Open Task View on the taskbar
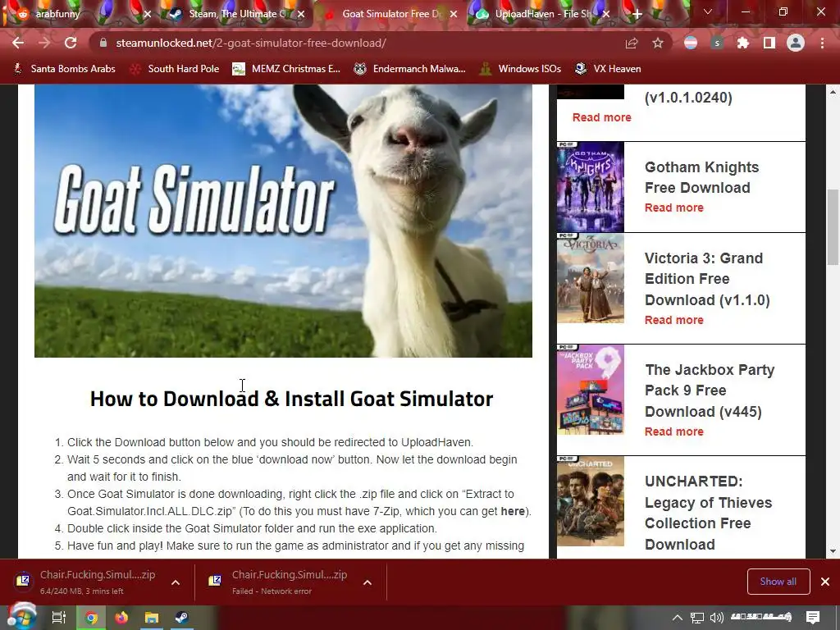 [x=58, y=618]
